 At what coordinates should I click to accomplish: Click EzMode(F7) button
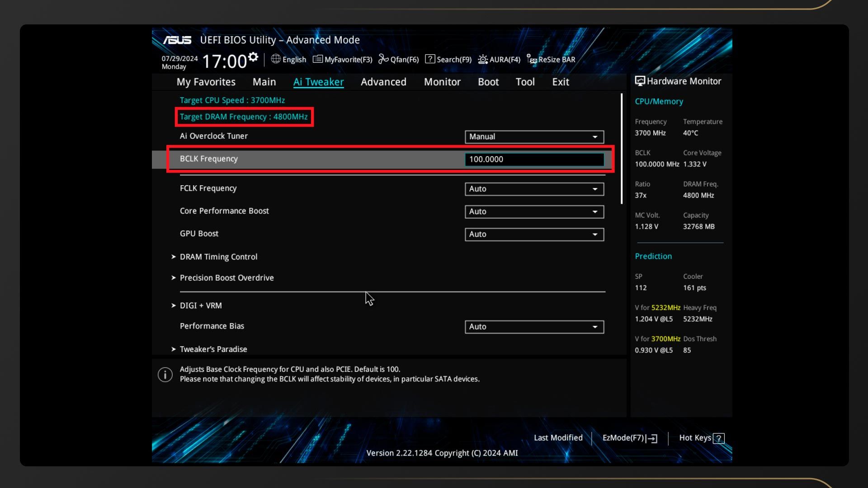(629, 438)
